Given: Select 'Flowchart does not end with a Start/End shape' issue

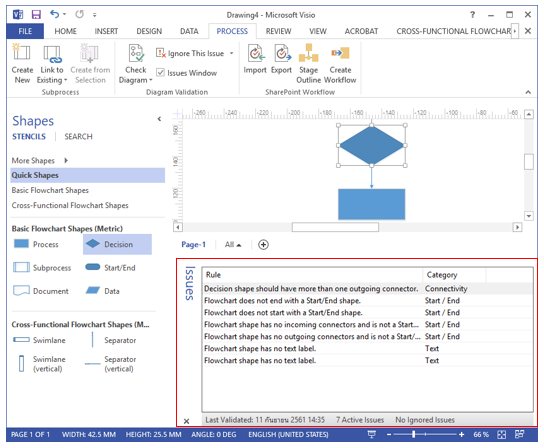Looking at the screenshot, I should (x=368, y=301).
